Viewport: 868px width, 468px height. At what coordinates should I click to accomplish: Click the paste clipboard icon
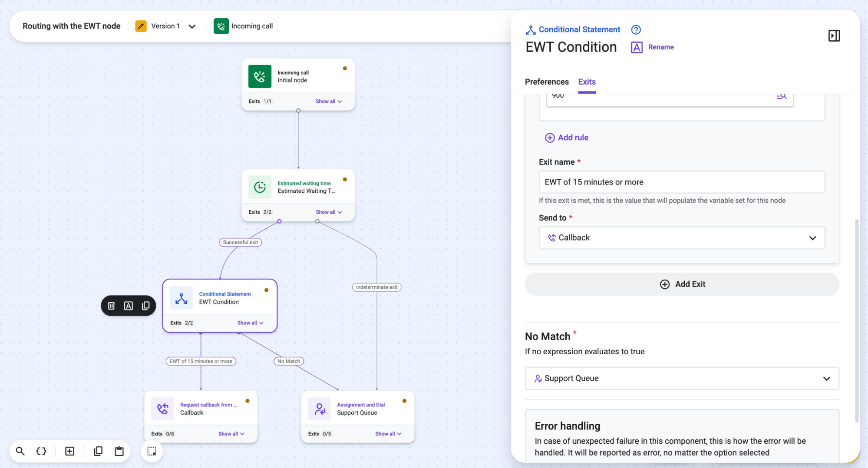point(119,451)
